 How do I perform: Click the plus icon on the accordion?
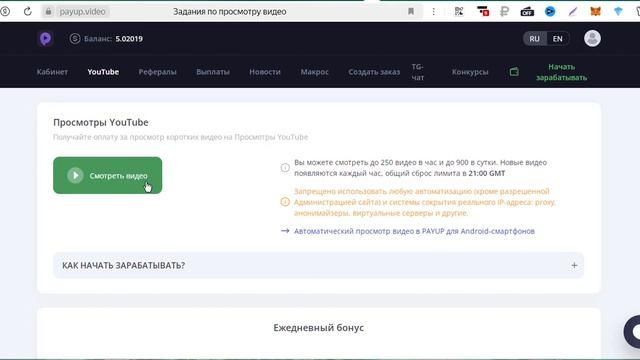point(574,265)
